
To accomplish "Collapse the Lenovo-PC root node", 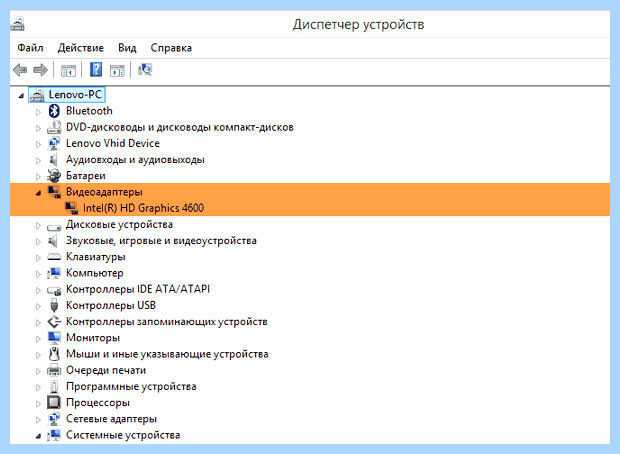I will point(21,96).
